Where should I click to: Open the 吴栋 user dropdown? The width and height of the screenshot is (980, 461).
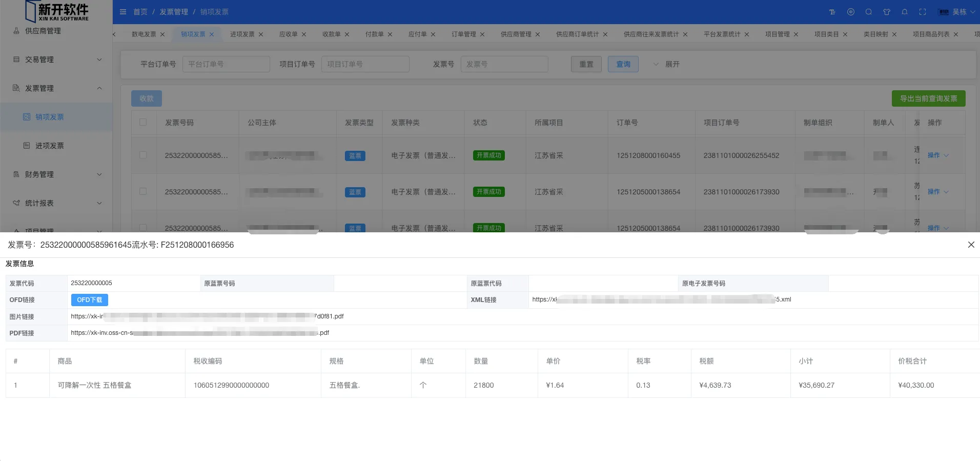[x=958, y=12]
